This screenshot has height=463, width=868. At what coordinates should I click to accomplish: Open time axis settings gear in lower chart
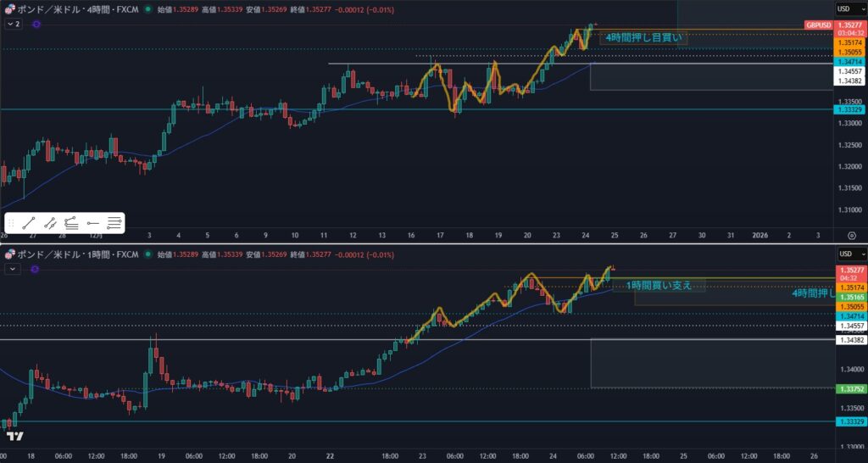pos(850,455)
